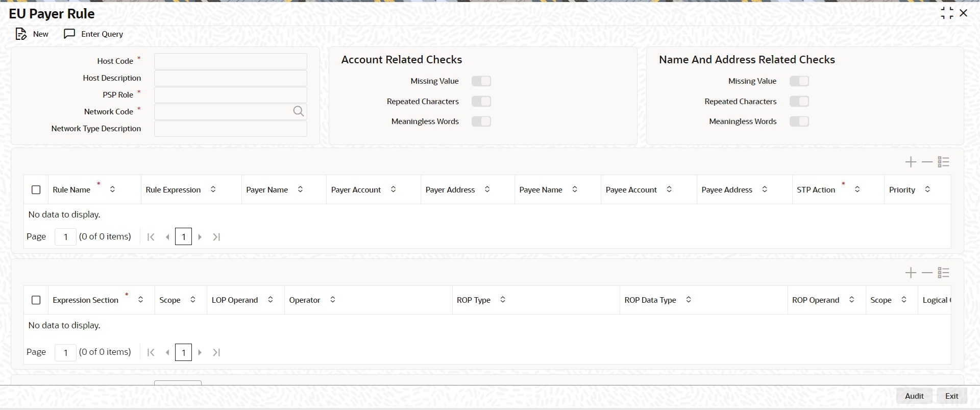
Task: Add a row to the expression table
Action: (911, 273)
